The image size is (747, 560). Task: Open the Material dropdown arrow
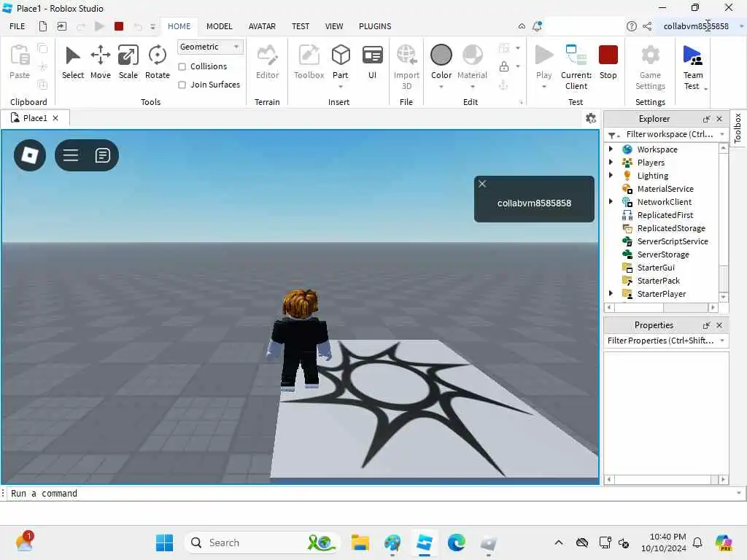473,87
